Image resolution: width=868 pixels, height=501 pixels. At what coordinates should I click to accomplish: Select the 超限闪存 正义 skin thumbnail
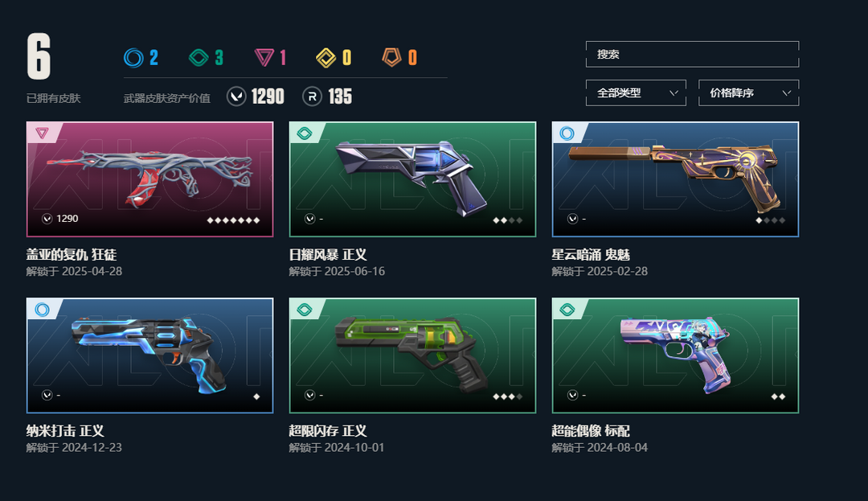[412, 355]
